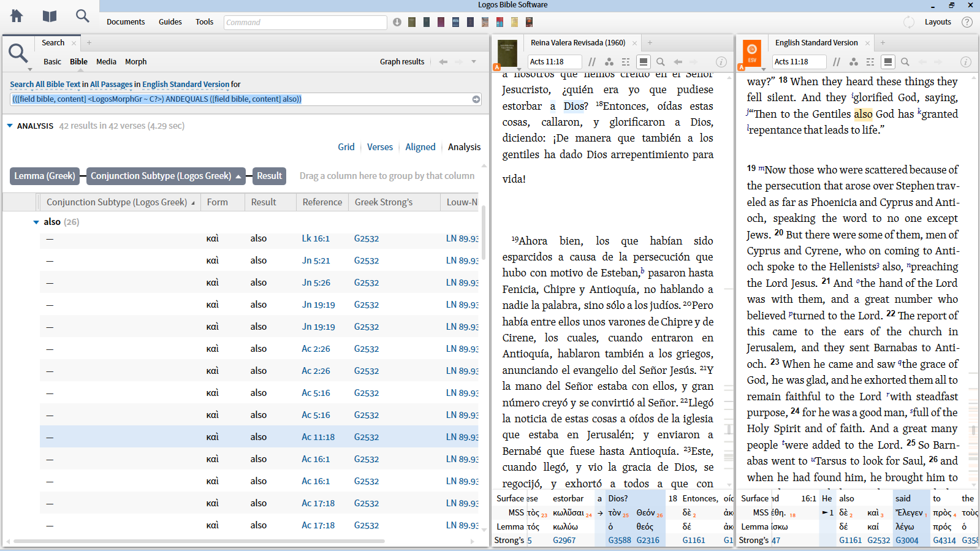Run the search query arrow button

tap(476, 99)
